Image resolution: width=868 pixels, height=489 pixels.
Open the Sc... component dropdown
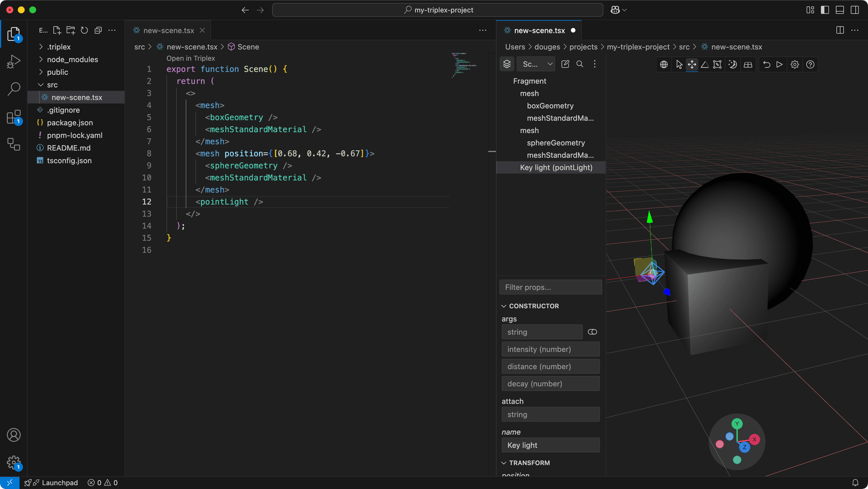(x=536, y=64)
